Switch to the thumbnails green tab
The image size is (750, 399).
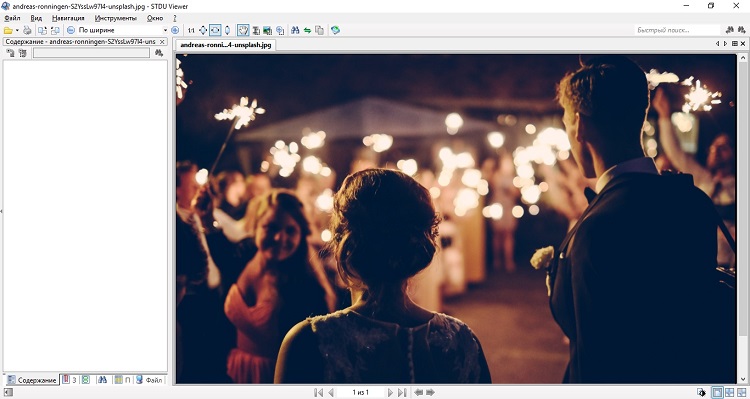pyautogui.click(x=86, y=380)
